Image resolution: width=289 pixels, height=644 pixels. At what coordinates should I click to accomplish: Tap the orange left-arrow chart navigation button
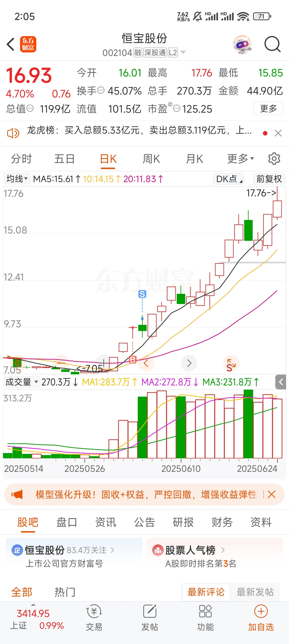(x=146, y=363)
